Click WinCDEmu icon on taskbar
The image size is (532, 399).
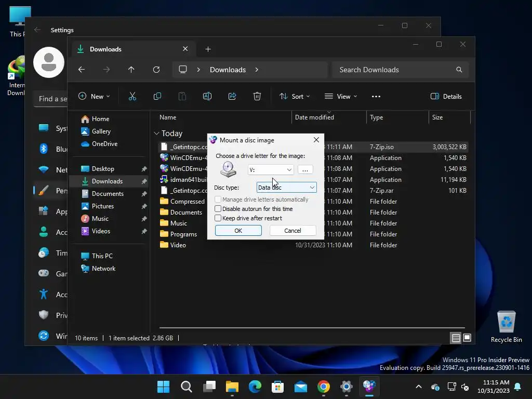tap(369, 387)
